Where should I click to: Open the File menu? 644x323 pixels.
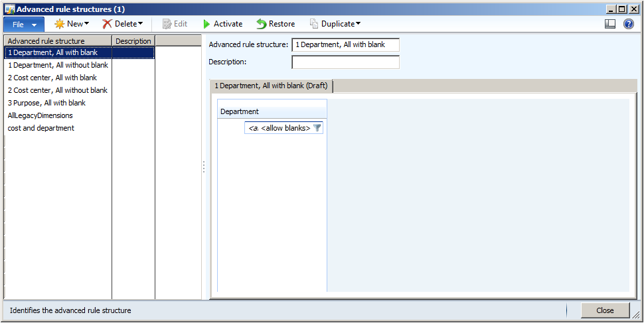(x=24, y=25)
